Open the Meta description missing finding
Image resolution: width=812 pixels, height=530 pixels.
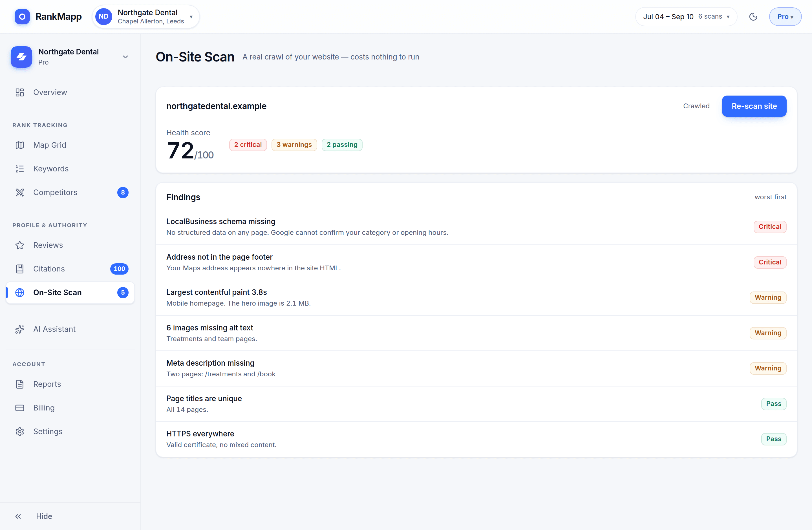(476, 368)
